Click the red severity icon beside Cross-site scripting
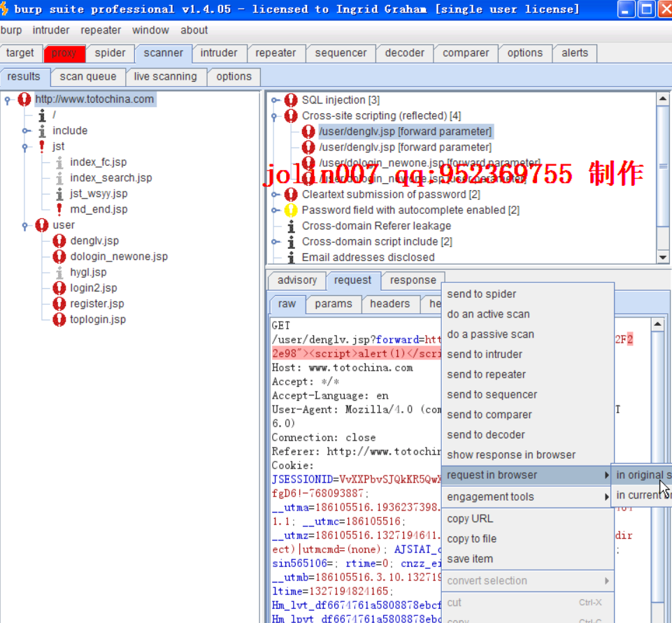This screenshot has width=672, height=623. 291,115
